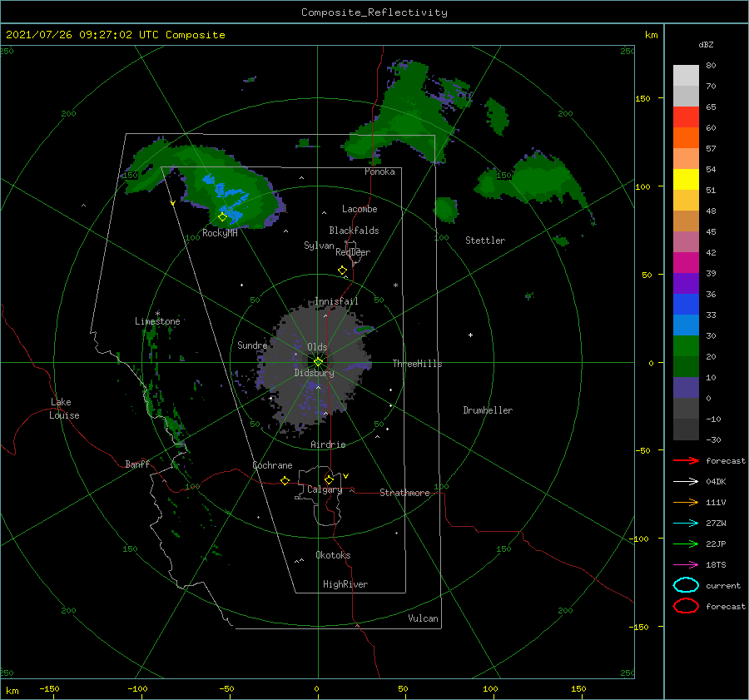Screen dimensions: 749x700
Task: Click the orange 111V arrow in legend
Action: tap(686, 502)
